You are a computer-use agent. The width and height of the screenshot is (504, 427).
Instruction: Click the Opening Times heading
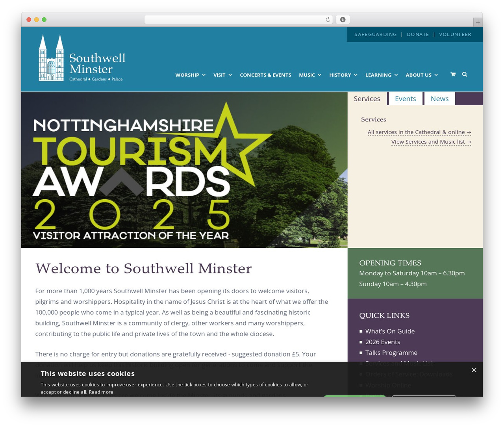(390, 263)
